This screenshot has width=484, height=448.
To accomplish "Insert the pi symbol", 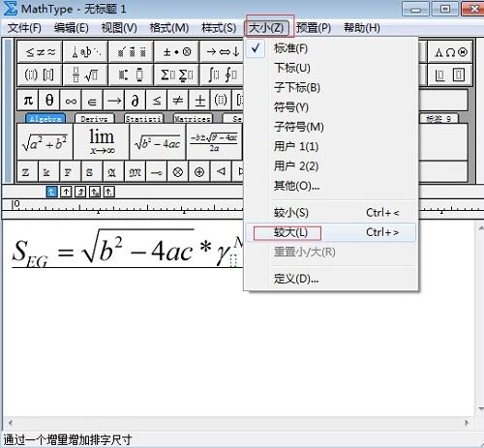I will (28, 101).
